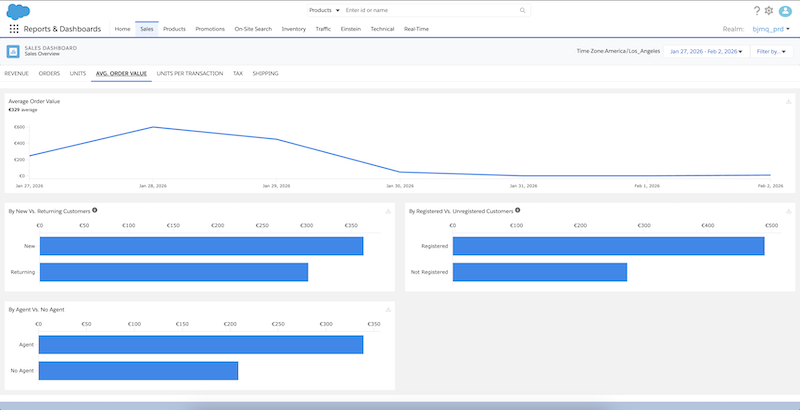Open the Traffic tab
The width and height of the screenshot is (800, 410).
click(x=323, y=29)
